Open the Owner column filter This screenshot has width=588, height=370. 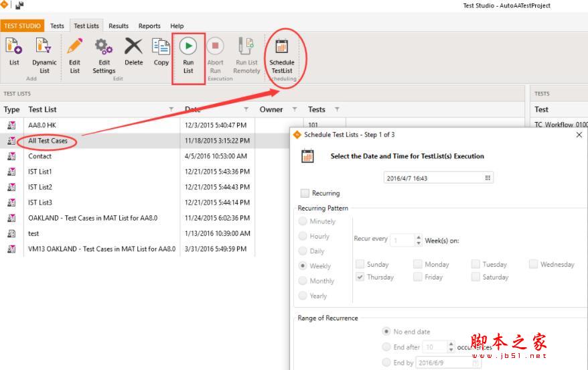pos(295,109)
